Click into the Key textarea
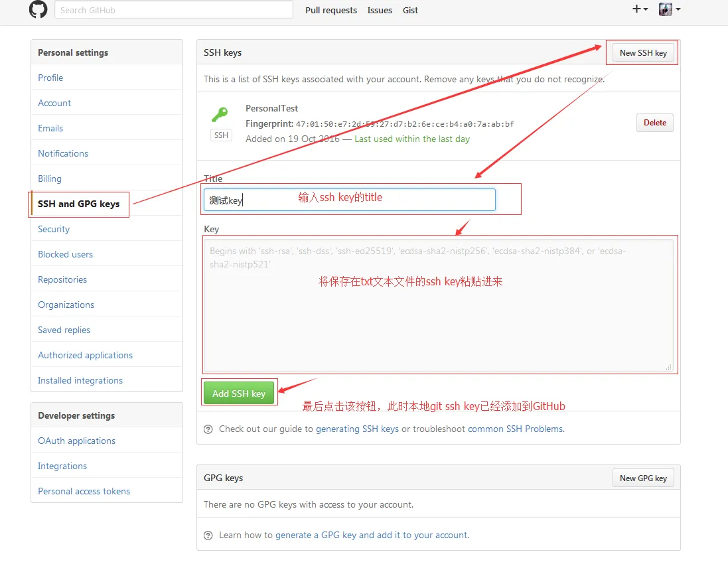This screenshot has height=568, width=728. 438,305
